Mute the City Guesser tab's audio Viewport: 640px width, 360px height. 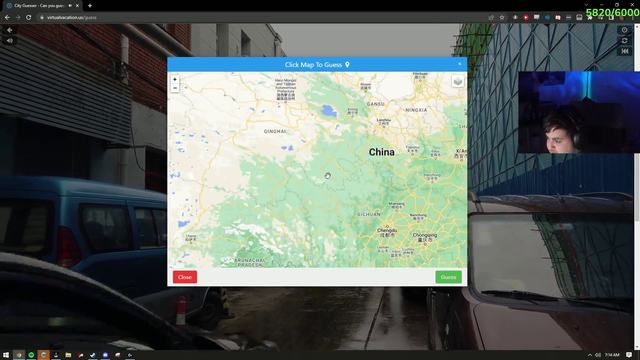[70, 6]
